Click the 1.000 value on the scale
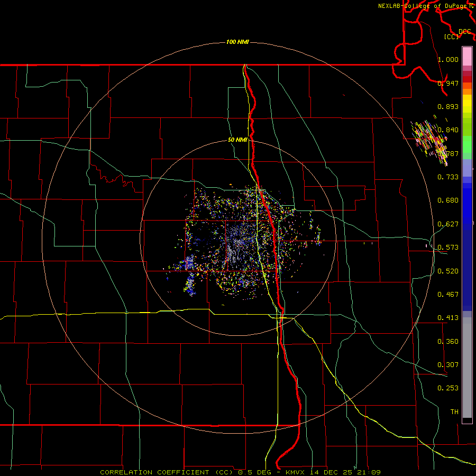 coord(448,59)
